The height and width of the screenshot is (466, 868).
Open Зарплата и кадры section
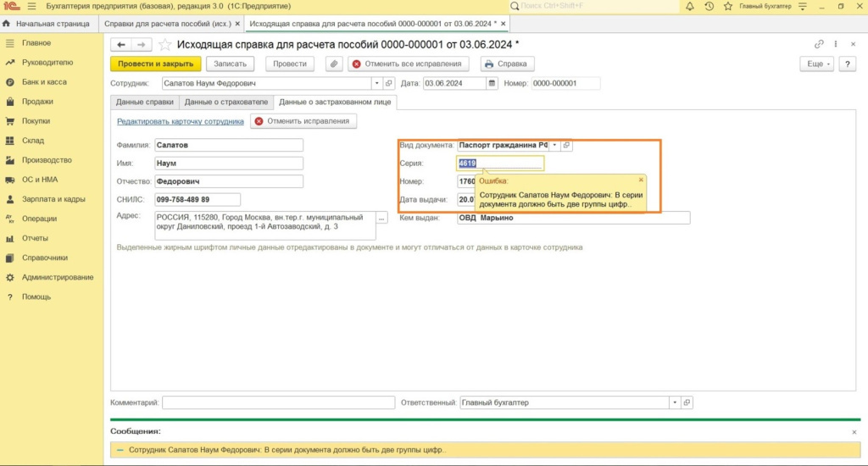click(x=53, y=199)
